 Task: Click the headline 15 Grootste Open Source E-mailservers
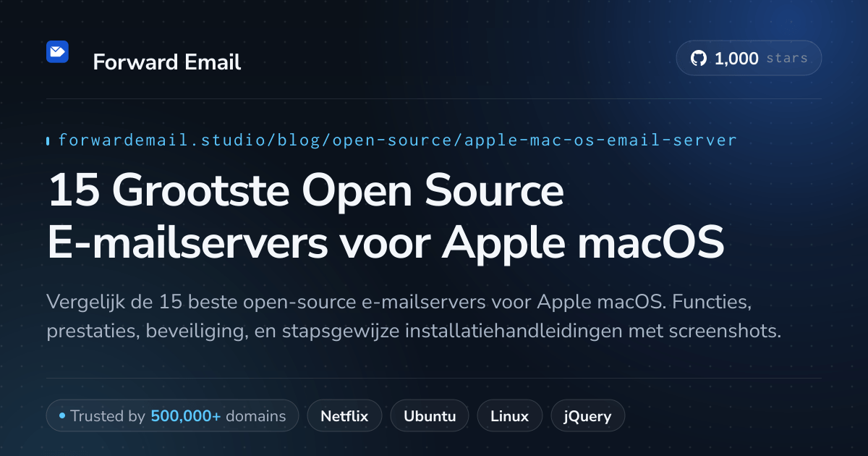pos(386,217)
